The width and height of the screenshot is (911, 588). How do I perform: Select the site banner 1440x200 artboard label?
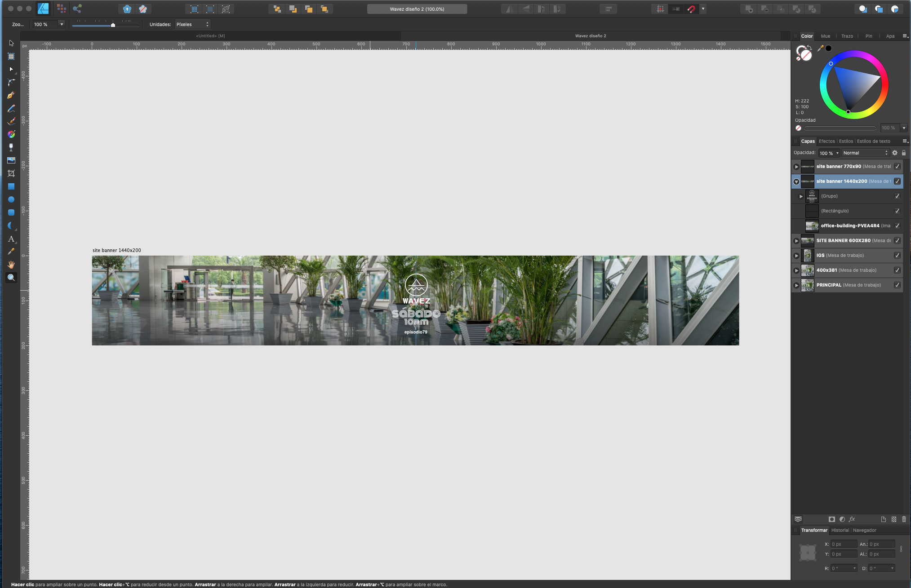point(117,250)
